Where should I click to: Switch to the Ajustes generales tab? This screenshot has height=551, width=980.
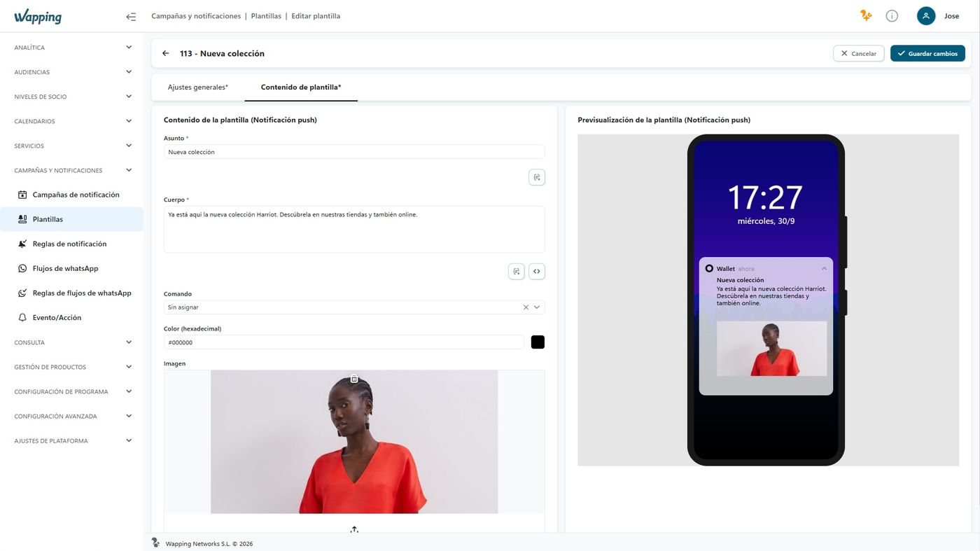tap(198, 88)
